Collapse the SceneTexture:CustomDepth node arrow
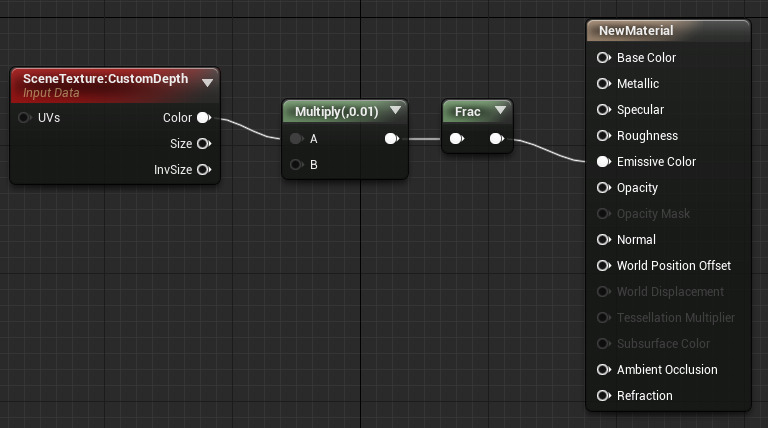Screen dimensions: 768x428 [208, 83]
